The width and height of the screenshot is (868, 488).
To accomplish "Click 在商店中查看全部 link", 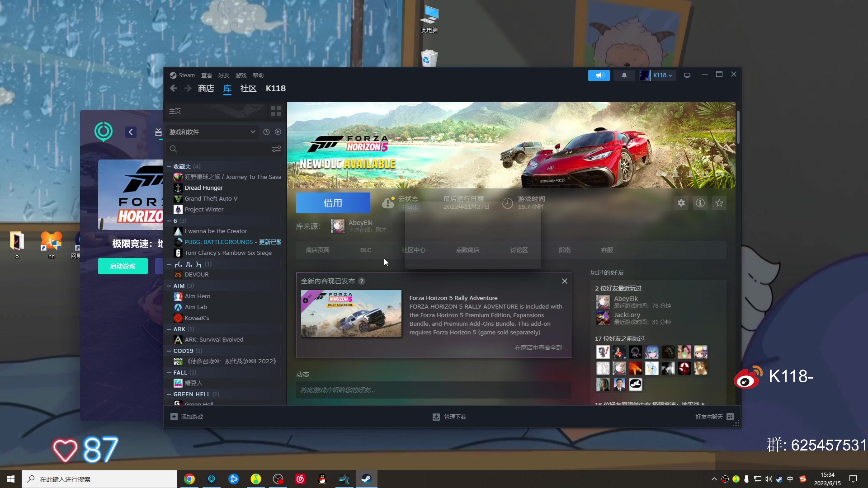I will point(538,347).
